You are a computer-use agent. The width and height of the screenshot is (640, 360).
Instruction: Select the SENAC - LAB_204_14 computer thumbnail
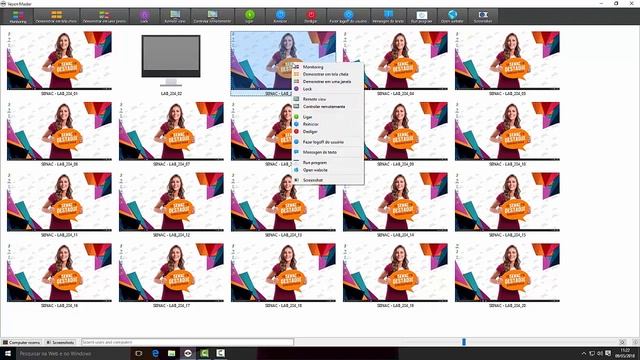(x=395, y=202)
